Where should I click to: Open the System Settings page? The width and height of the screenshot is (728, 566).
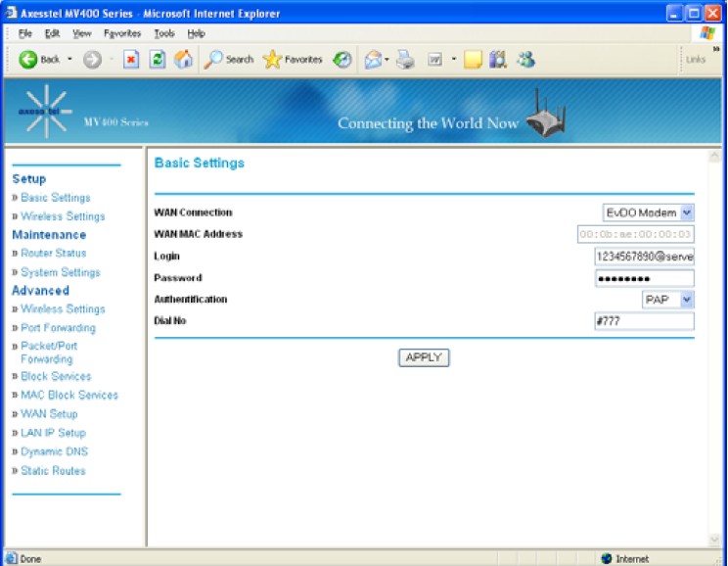pos(61,272)
